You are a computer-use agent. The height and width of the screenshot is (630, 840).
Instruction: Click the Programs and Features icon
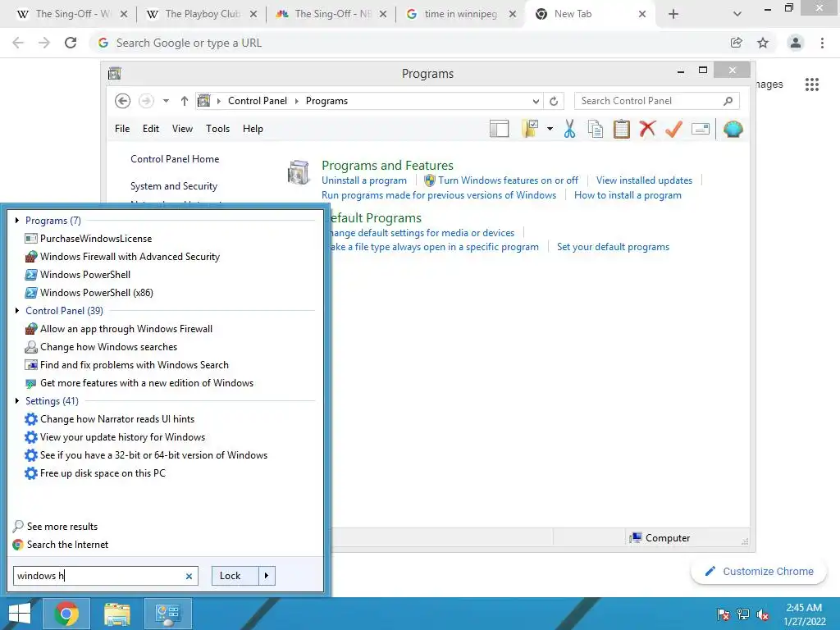click(299, 172)
